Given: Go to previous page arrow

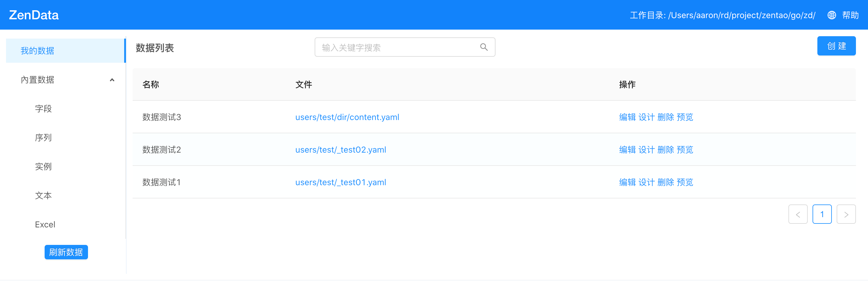Looking at the screenshot, I should (797, 214).
